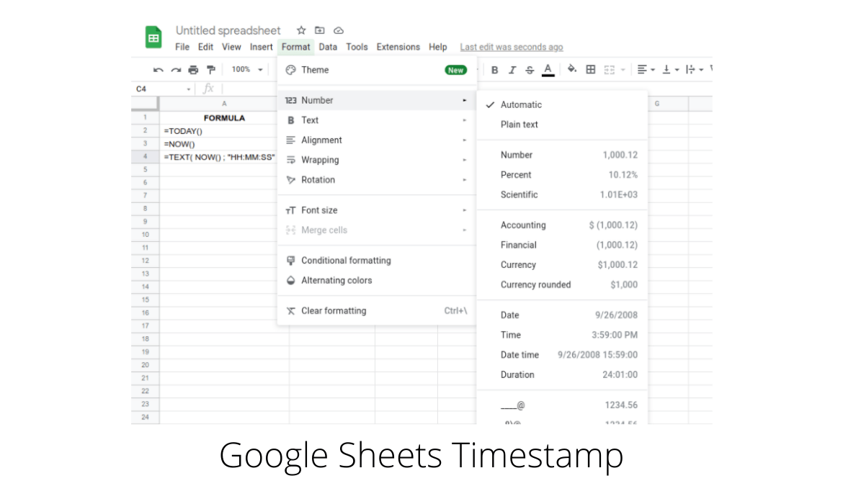The height and width of the screenshot is (504, 843).
Task: Select cell containing =NOW()
Action: tap(218, 144)
